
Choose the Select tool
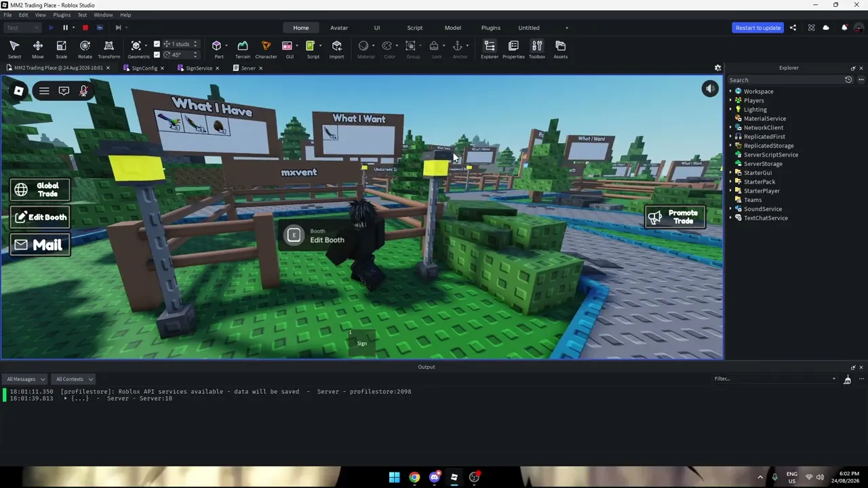[x=14, y=49]
